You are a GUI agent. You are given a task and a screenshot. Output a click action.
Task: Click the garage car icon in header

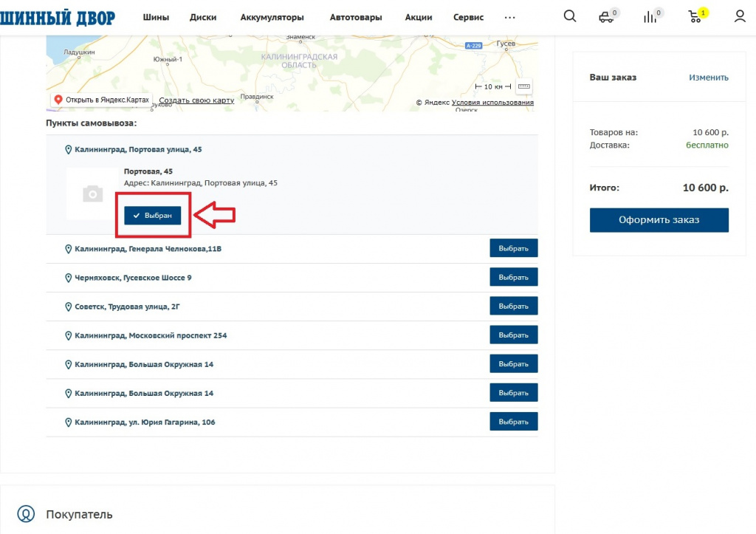pyautogui.click(x=606, y=17)
